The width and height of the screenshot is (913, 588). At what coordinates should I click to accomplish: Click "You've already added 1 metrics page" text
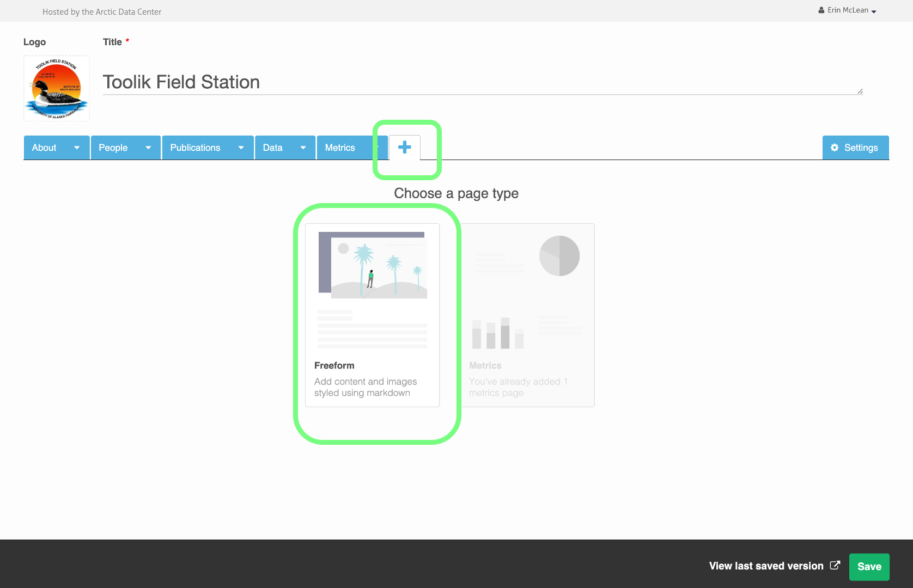pos(519,387)
